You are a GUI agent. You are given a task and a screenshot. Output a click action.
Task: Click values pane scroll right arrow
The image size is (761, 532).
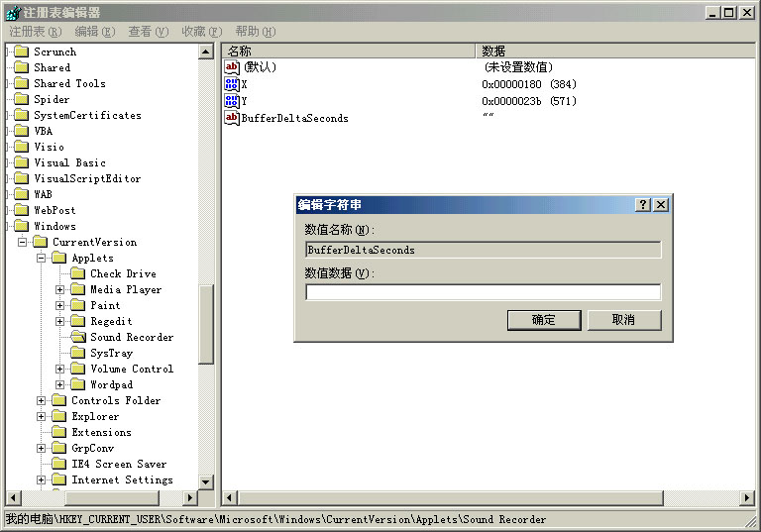click(746, 497)
